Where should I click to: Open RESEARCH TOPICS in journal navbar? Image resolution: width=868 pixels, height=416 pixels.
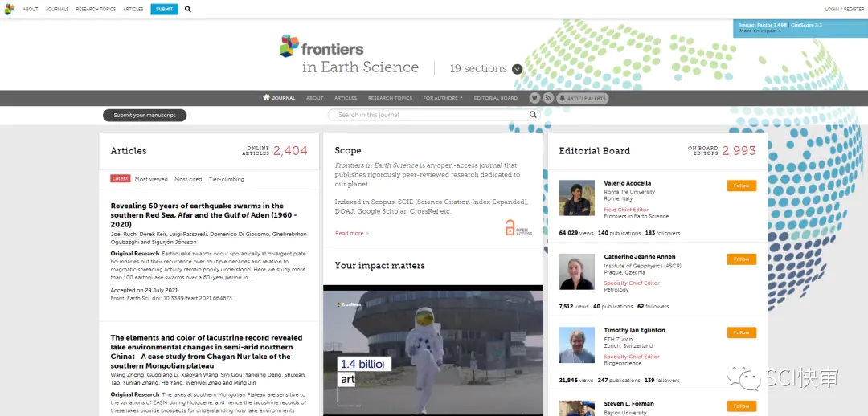[390, 98]
